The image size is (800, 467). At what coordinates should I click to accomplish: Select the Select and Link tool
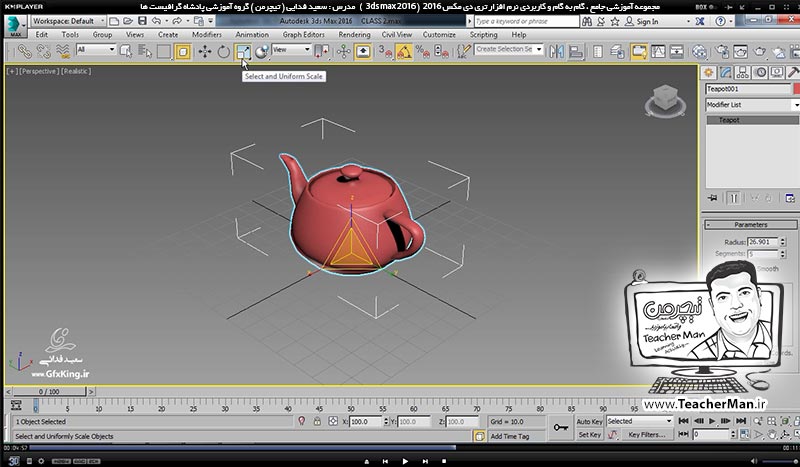pyautogui.click(x=24, y=51)
